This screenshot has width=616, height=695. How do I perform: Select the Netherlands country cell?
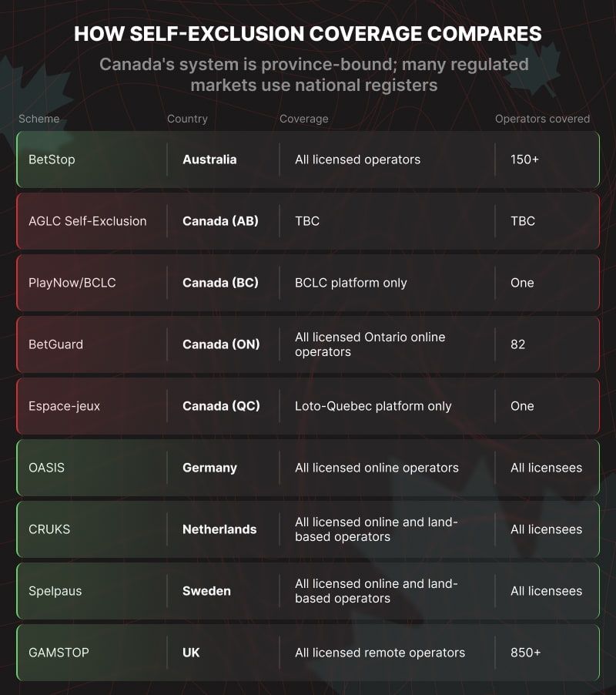pyautogui.click(x=219, y=529)
